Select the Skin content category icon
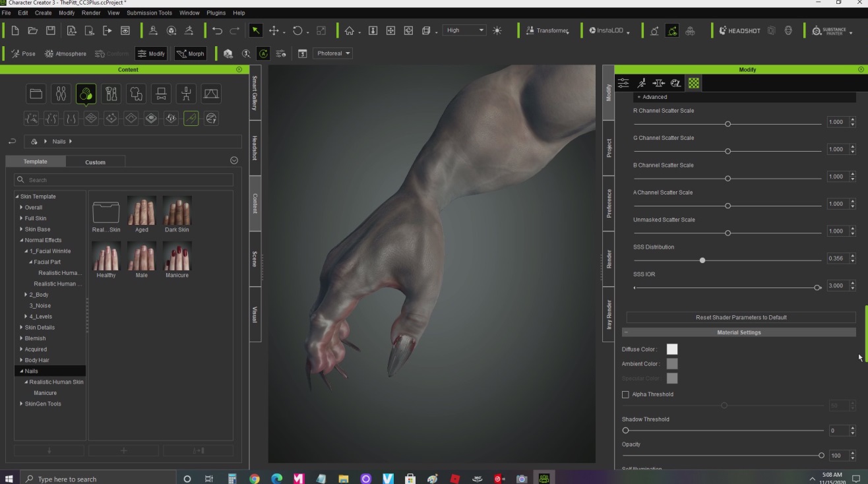 86,94
